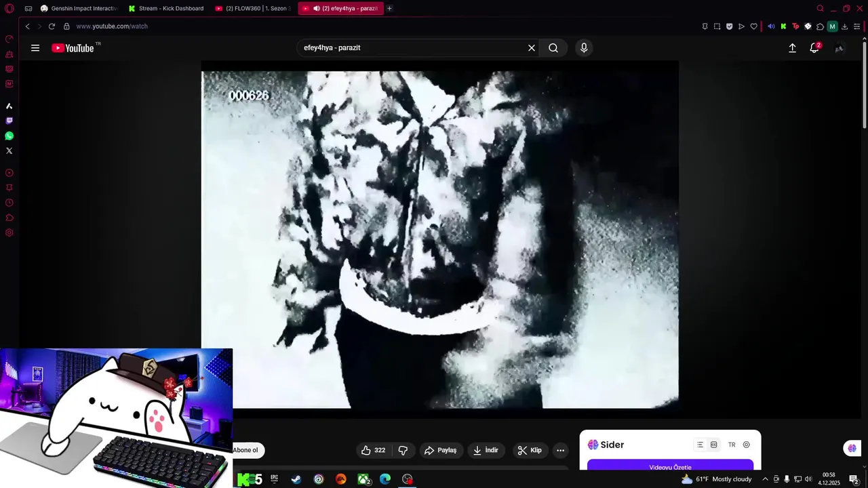This screenshot has height=488, width=868.
Task: Open browser search tabs magnifier
Action: pyautogui.click(x=820, y=9)
